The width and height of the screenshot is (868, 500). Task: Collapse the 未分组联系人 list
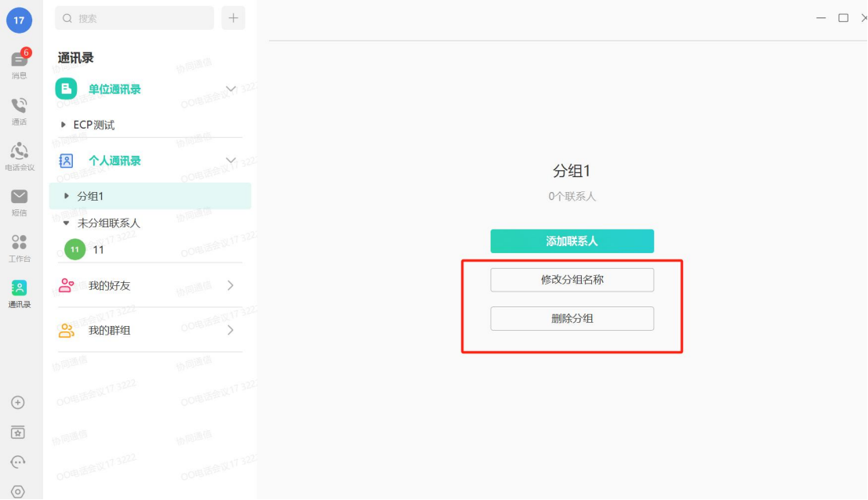tap(66, 223)
